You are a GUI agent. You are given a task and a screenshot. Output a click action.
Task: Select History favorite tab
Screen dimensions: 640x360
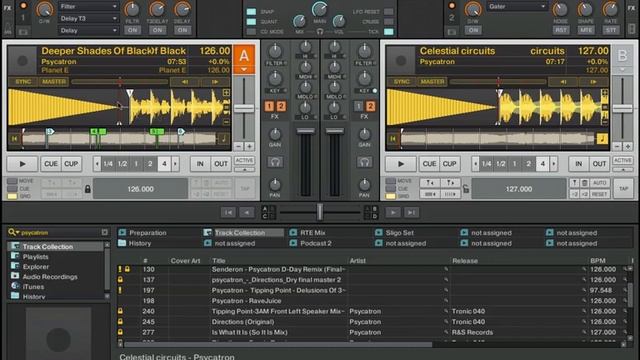[140, 243]
